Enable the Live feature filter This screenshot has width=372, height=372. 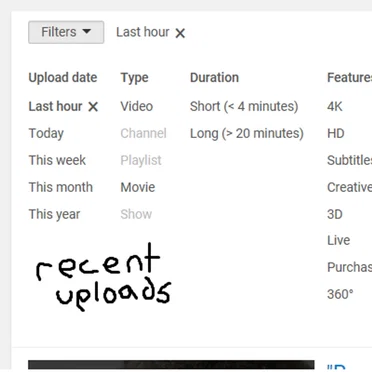click(x=338, y=240)
